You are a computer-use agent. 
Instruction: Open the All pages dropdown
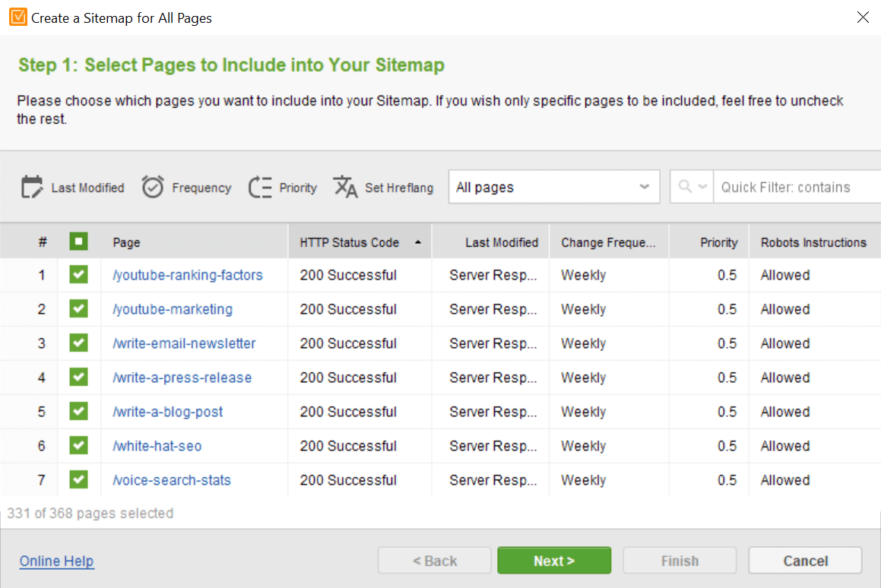pos(554,187)
